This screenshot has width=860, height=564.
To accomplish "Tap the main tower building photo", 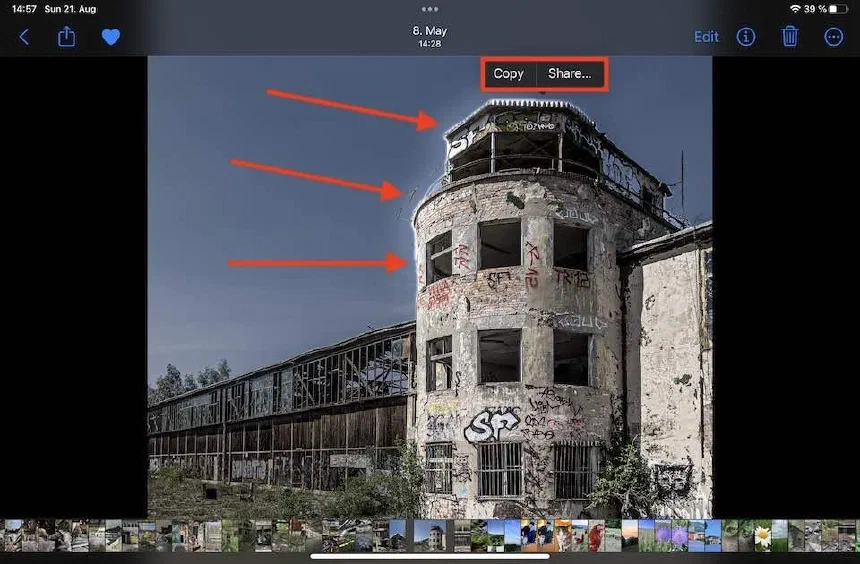I will pos(429,286).
